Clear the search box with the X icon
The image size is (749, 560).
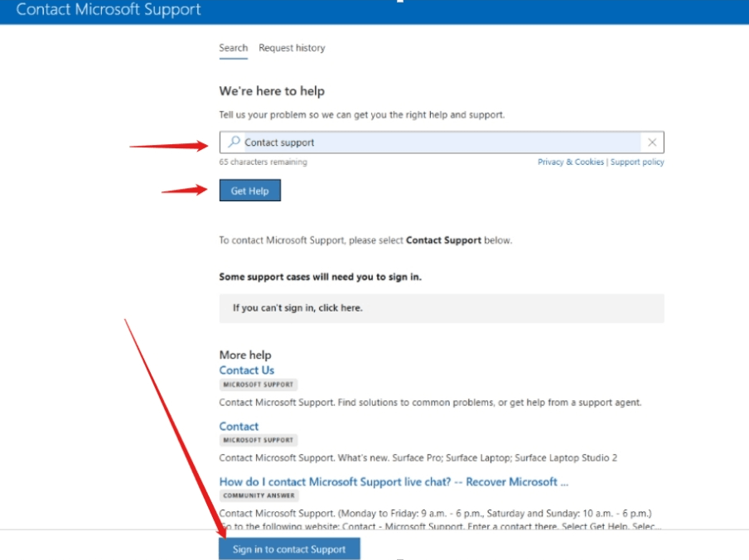(651, 142)
